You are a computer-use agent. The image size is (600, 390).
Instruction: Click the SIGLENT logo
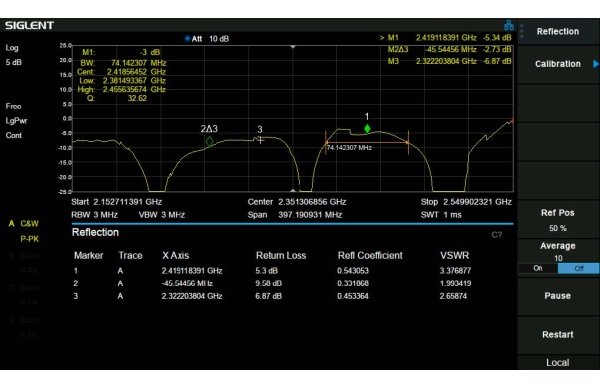point(29,26)
